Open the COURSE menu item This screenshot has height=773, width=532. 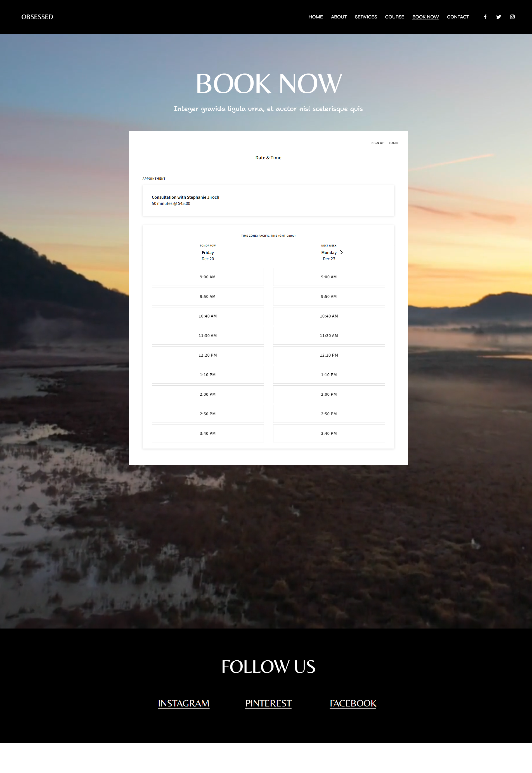[x=394, y=17]
